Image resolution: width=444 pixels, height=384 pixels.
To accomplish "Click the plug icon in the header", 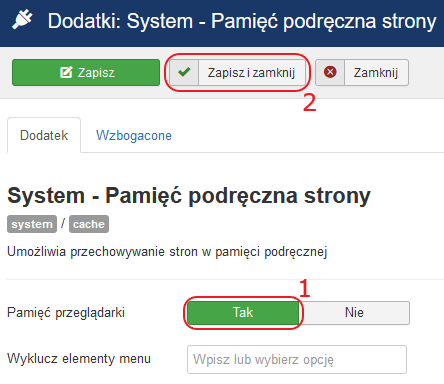I will (x=22, y=20).
